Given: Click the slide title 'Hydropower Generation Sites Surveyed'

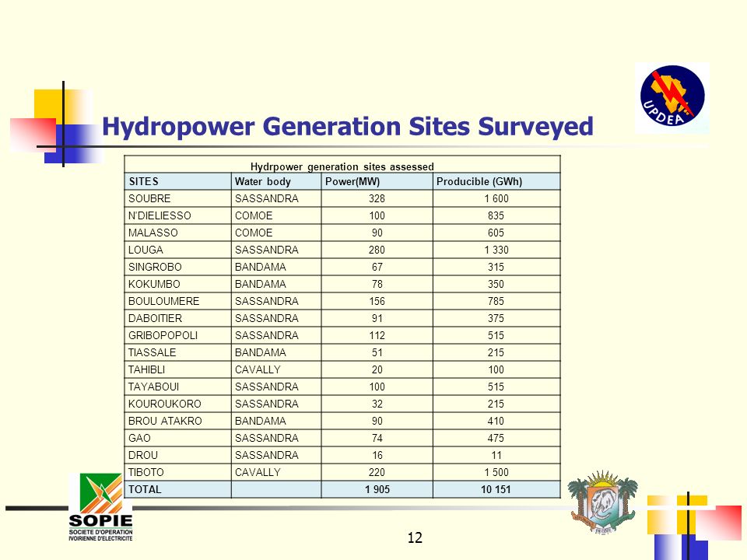Looking at the screenshot, I should click(x=348, y=127).
